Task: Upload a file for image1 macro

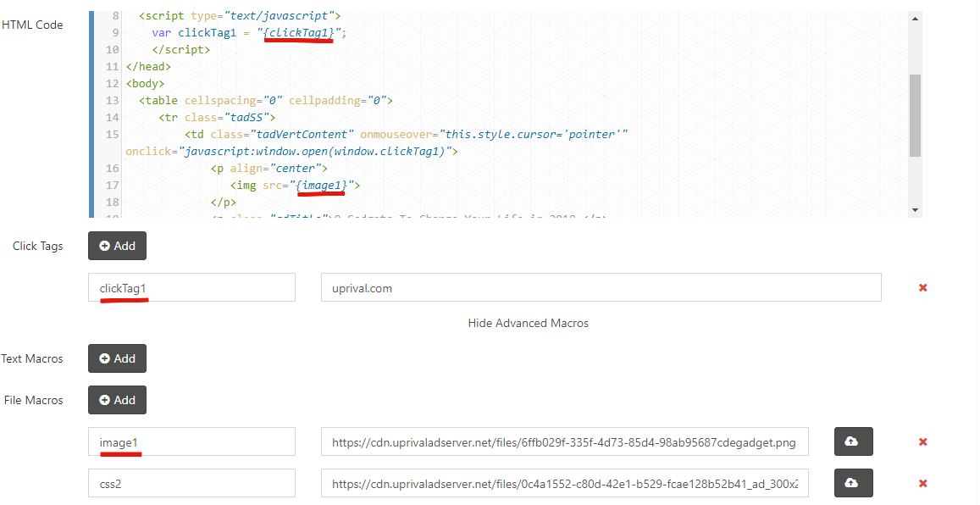Action: click(853, 442)
